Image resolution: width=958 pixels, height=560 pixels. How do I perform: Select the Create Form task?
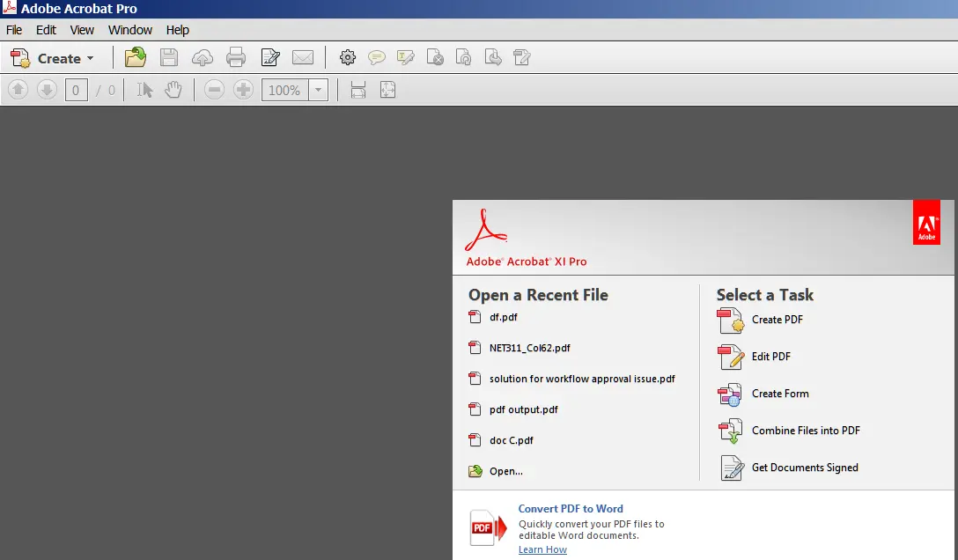click(x=763, y=394)
